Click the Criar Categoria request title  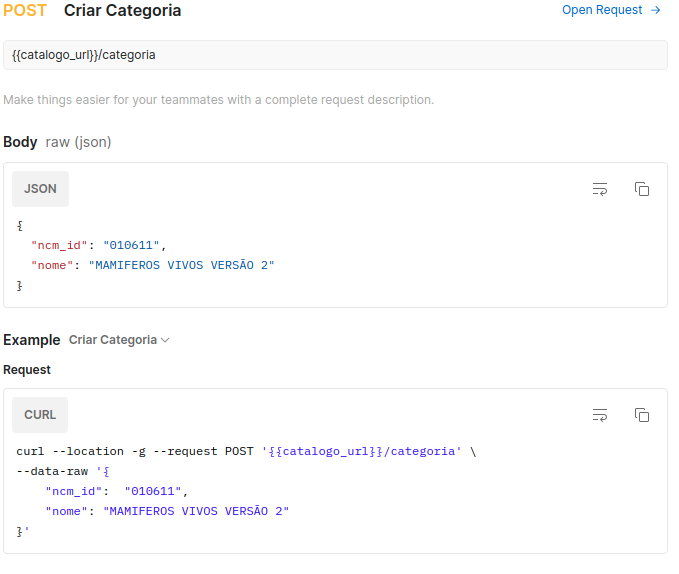pos(123,10)
